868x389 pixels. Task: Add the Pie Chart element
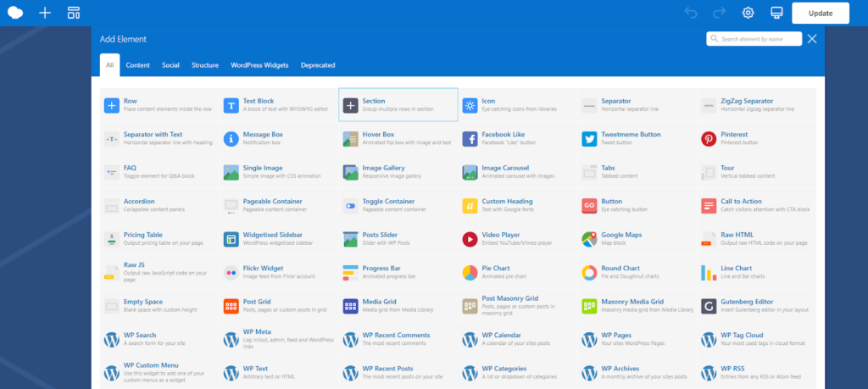point(518,272)
